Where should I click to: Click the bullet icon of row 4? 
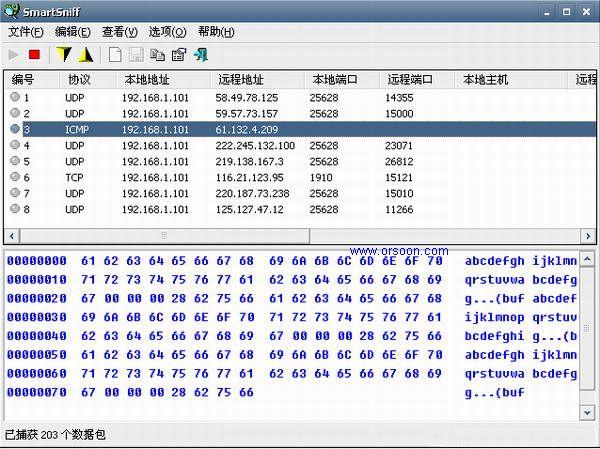15,145
